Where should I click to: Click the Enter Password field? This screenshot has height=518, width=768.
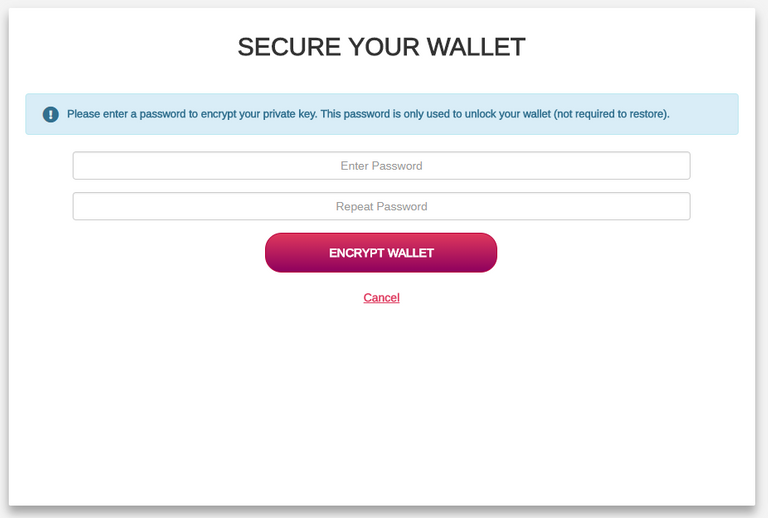[381, 166]
